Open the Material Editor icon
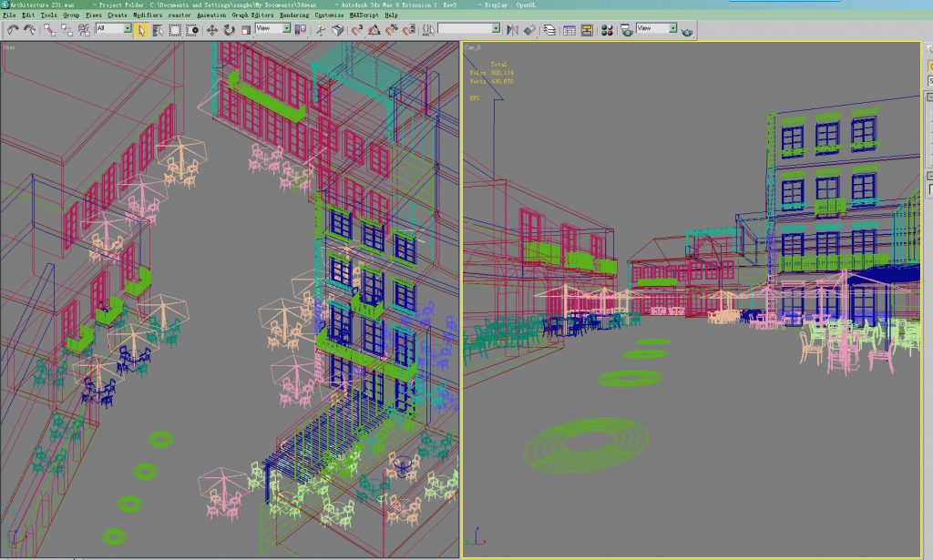Image resolution: width=933 pixels, height=560 pixels. (x=608, y=30)
